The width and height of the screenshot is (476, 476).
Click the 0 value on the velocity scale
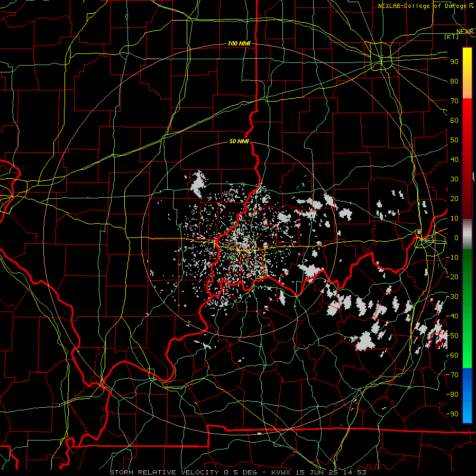(456, 238)
